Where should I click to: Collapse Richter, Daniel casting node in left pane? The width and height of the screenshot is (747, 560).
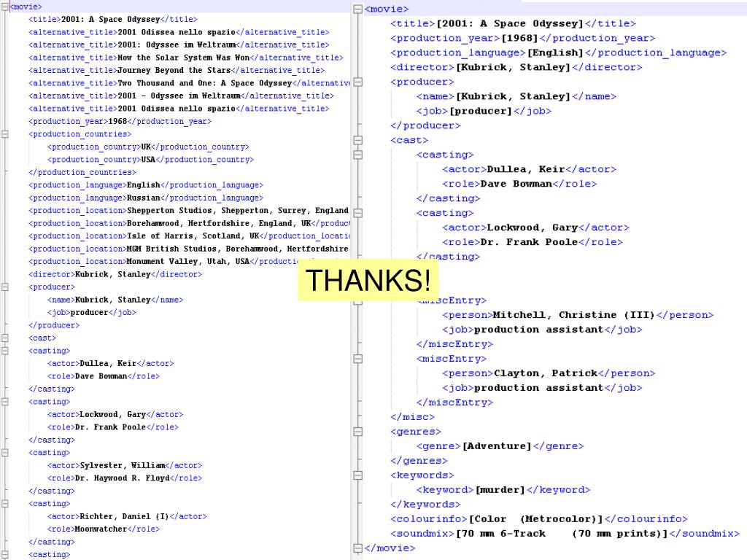point(4,504)
